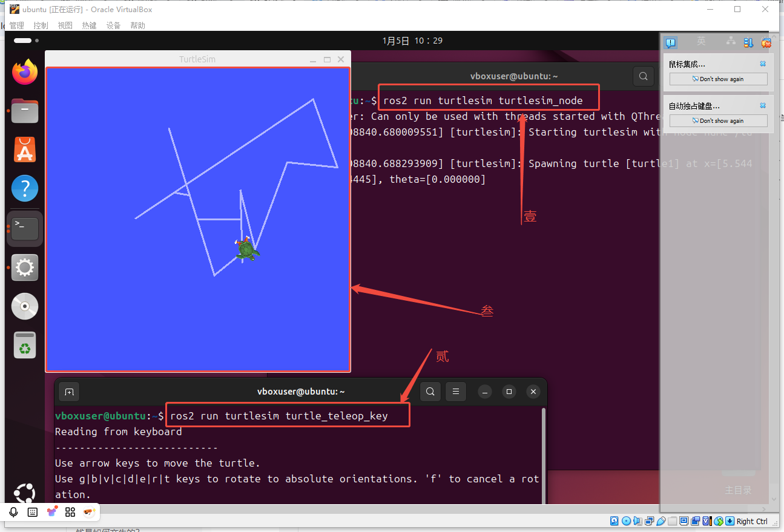Open the Show Apps Ubuntu logo button

(x=25, y=493)
